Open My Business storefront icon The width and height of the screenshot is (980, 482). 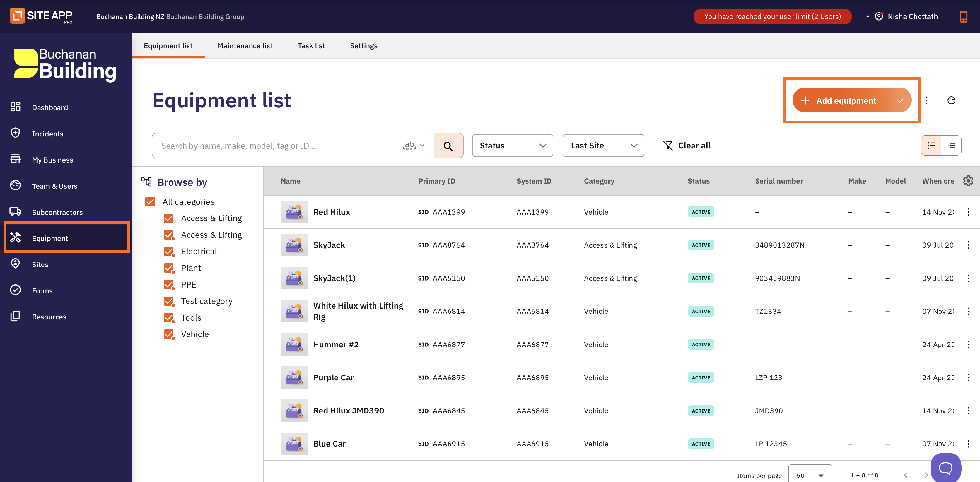pos(15,159)
